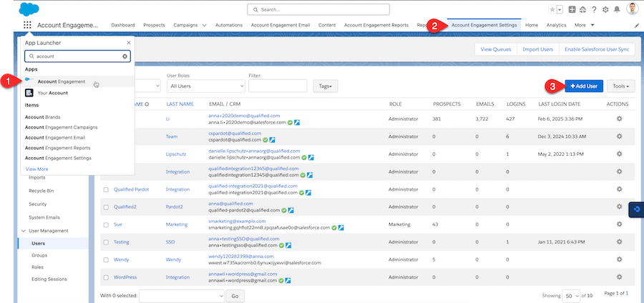Clear the App Launcher search text
The width and height of the screenshot is (644, 303).
125,56
